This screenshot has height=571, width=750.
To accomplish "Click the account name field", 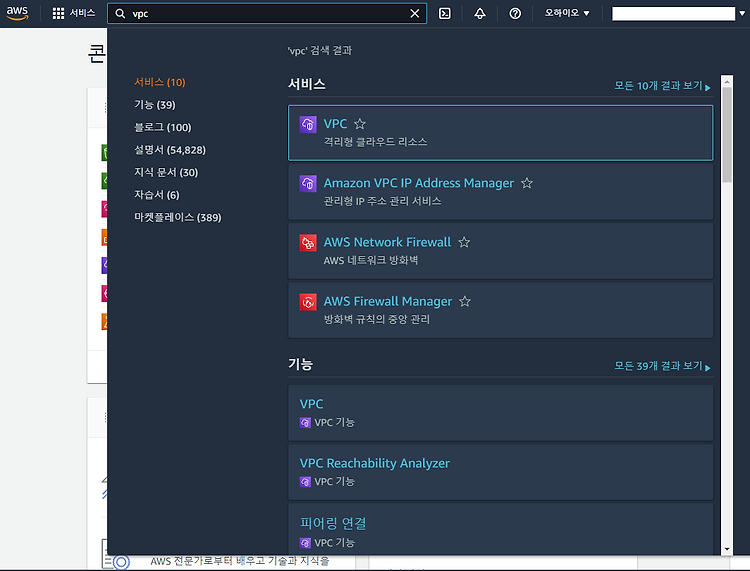I will point(673,13).
